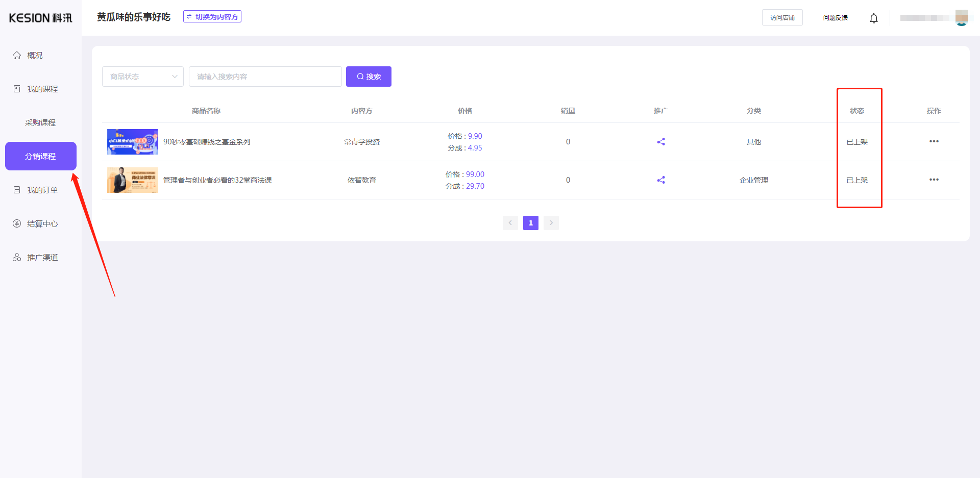Go to next page arrow
Viewport: 980px width, 478px height.
[551, 223]
